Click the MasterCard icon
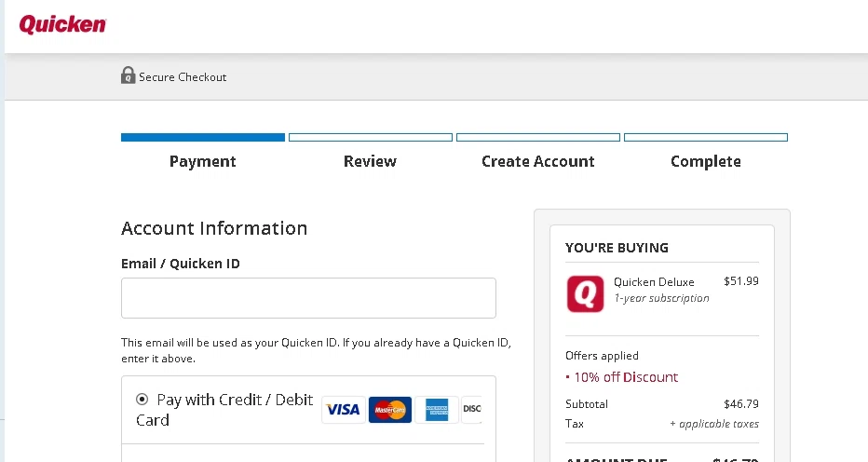This screenshot has height=462, width=868. coord(390,410)
